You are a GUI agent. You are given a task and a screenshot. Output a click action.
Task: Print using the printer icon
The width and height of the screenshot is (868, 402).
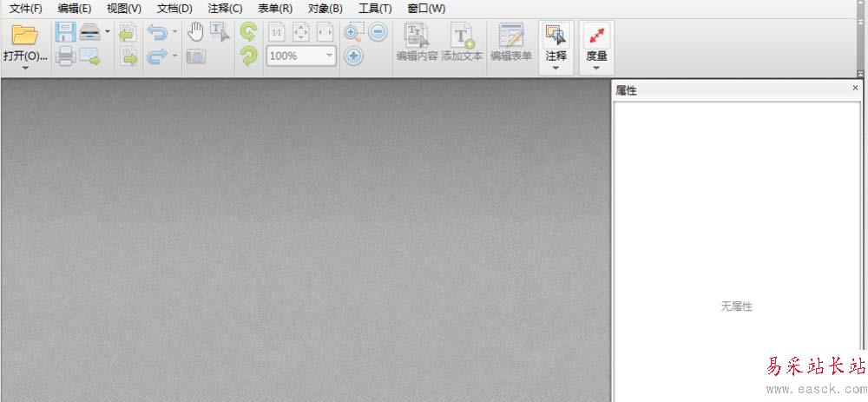click(x=65, y=56)
